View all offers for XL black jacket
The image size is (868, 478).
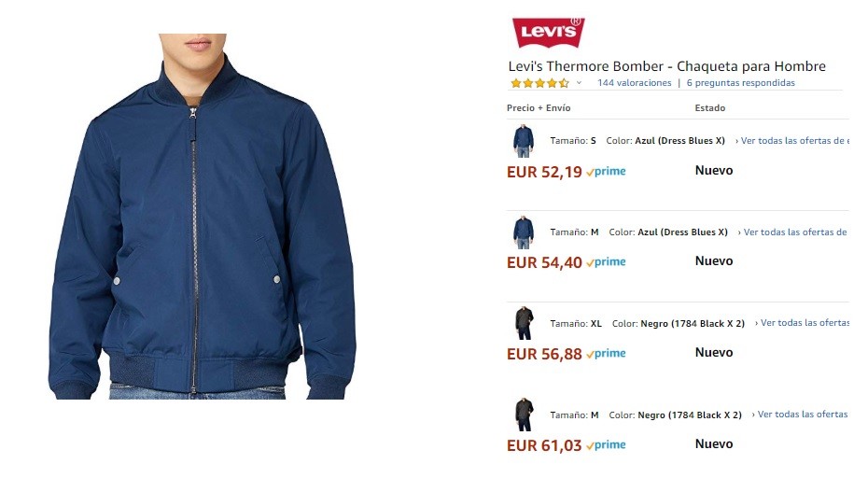tap(802, 323)
